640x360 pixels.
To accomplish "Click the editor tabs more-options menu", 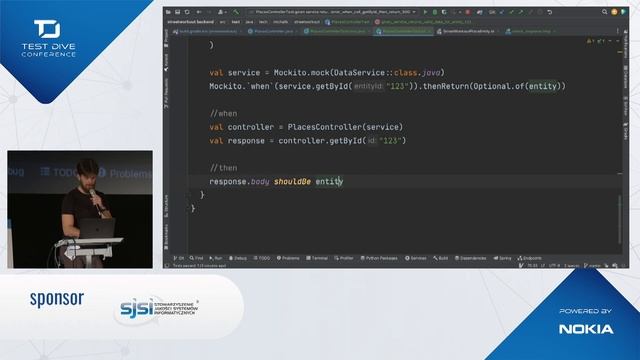I will (x=617, y=31).
